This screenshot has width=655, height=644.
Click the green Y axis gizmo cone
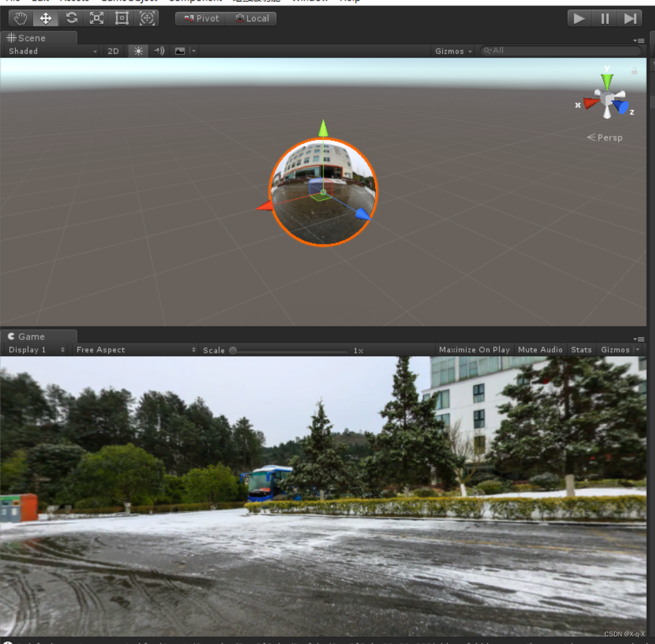pyautogui.click(x=607, y=81)
